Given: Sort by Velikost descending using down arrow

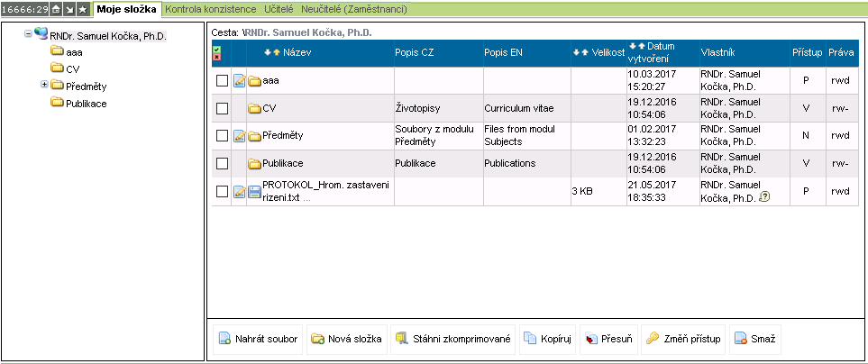Looking at the screenshot, I should [576, 53].
